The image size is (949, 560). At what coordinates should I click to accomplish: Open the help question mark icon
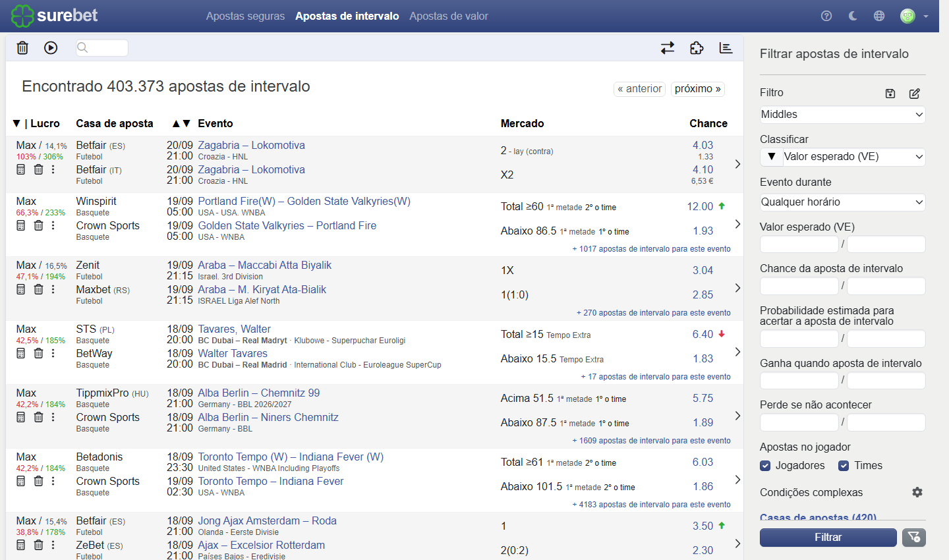826,16
